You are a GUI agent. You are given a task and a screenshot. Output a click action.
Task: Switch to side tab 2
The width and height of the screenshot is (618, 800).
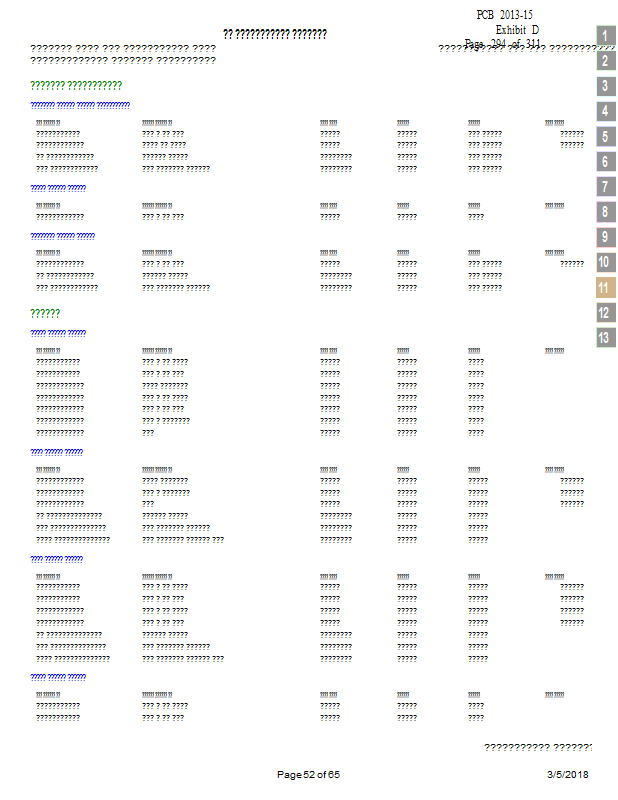click(x=605, y=61)
